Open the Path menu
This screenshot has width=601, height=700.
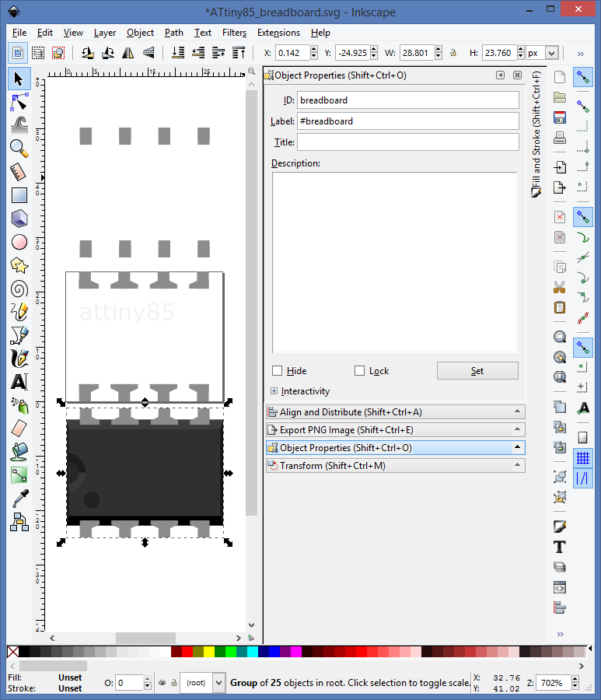pyautogui.click(x=174, y=33)
